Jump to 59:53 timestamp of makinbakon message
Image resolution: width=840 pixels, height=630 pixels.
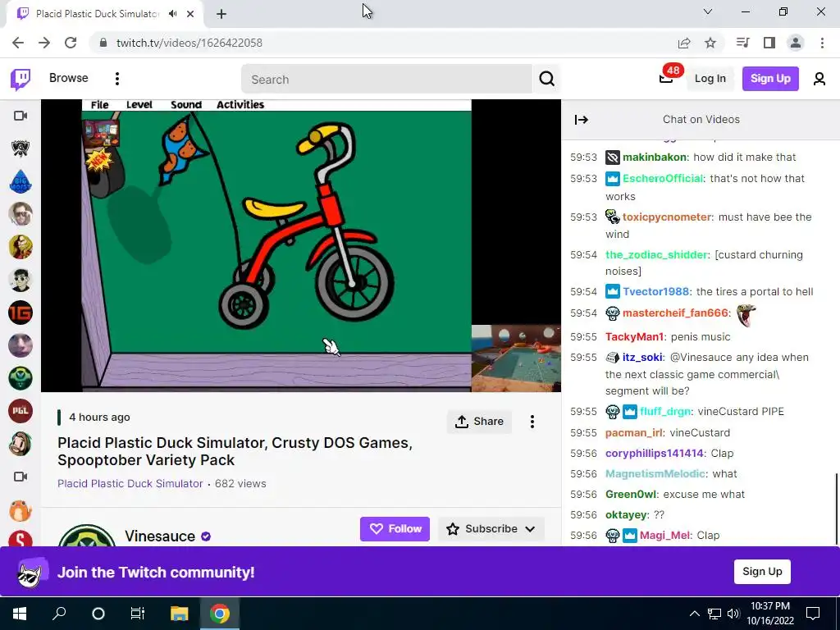[583, 157]
